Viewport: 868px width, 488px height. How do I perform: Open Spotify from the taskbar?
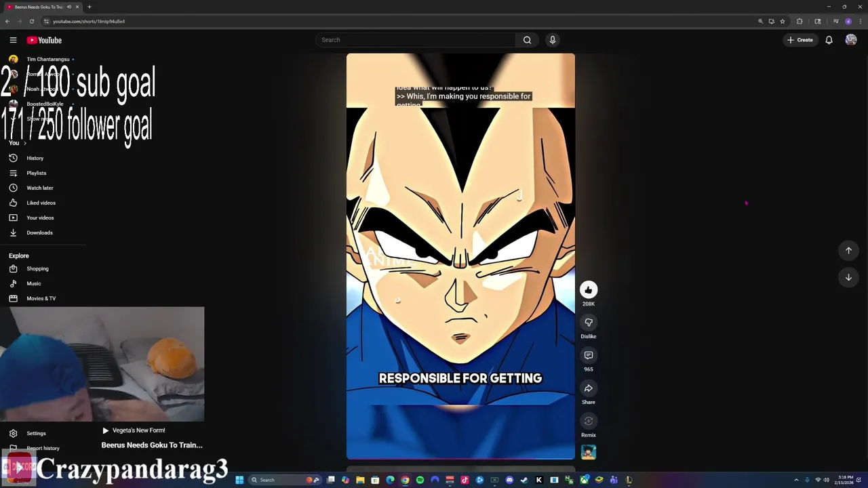tap(420, 480)
